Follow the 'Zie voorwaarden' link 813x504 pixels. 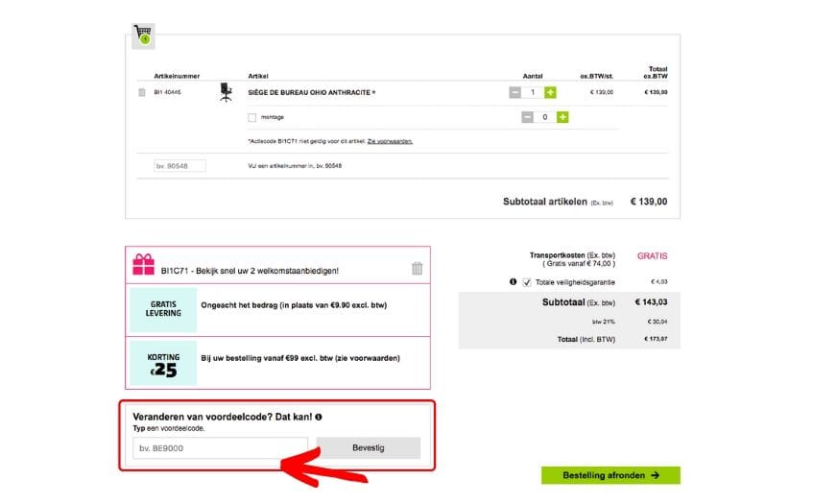point(390,141)
